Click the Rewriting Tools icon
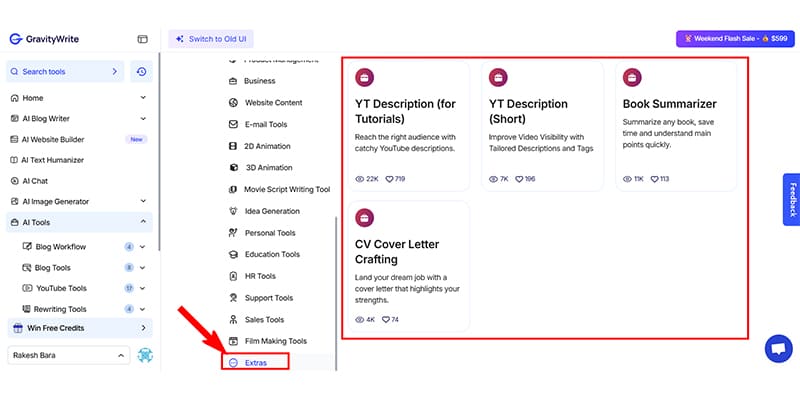Viewport: 800px width, 400px height. tap(26, 309)
